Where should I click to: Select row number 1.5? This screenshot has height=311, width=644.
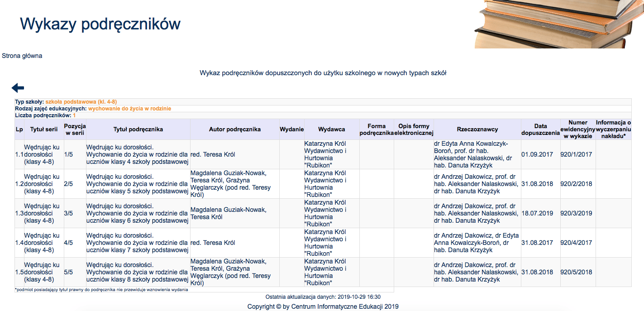19,272
